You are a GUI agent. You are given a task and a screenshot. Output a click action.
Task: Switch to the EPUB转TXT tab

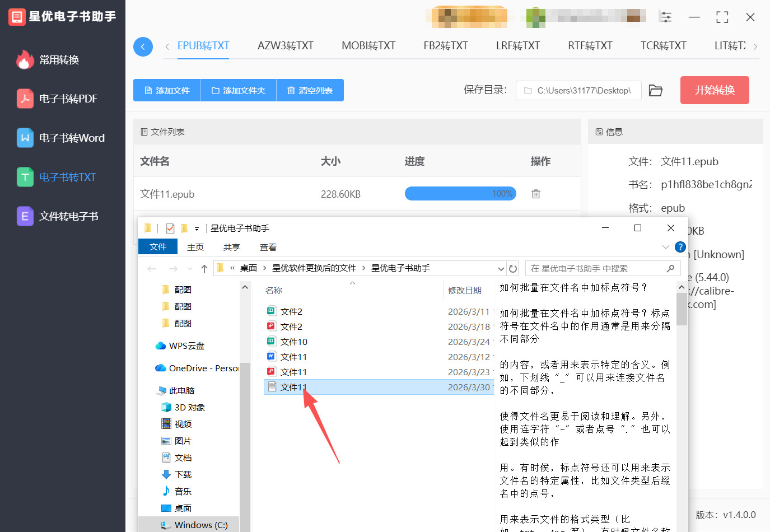203,46
